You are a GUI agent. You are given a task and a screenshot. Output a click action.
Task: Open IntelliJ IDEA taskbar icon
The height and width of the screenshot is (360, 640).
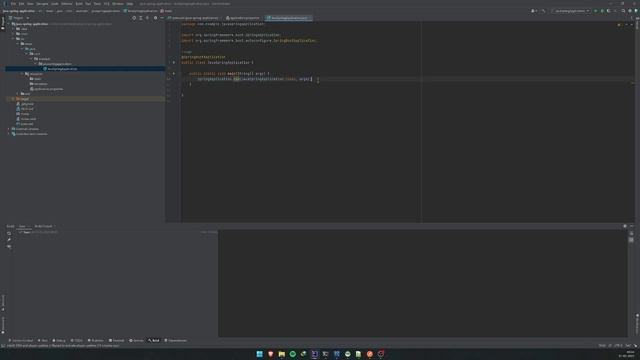pyautogui.click(x=315, y=354)
